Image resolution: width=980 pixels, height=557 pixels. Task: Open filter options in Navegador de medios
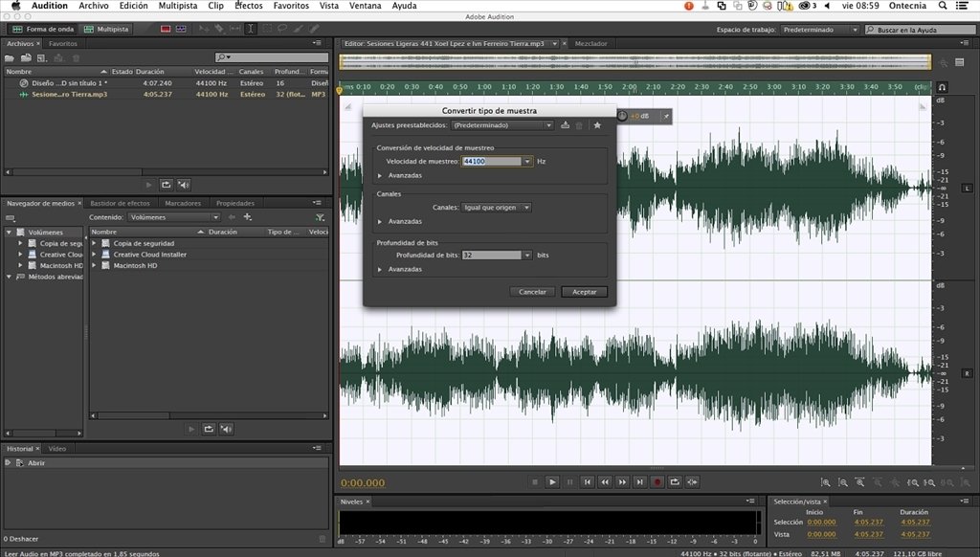(320, 217)
